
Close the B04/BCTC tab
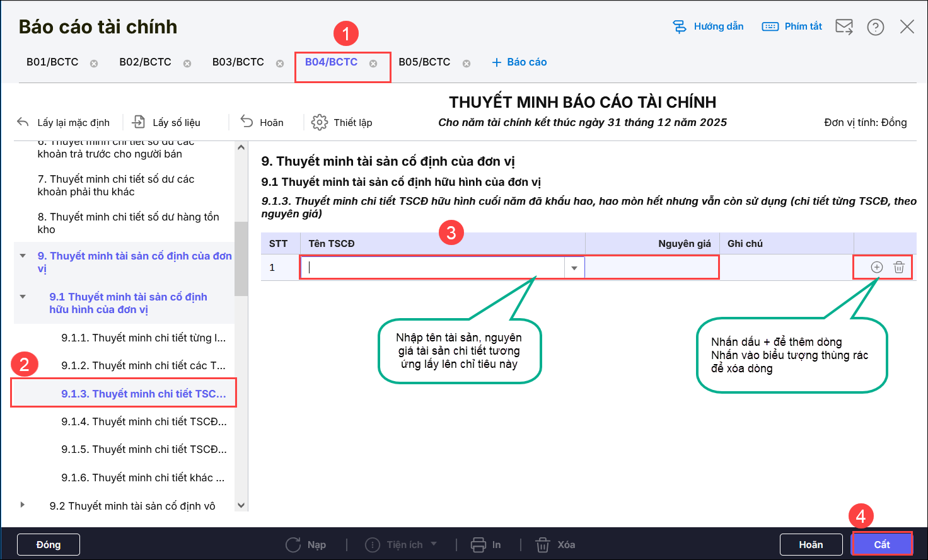pos(373,64)
